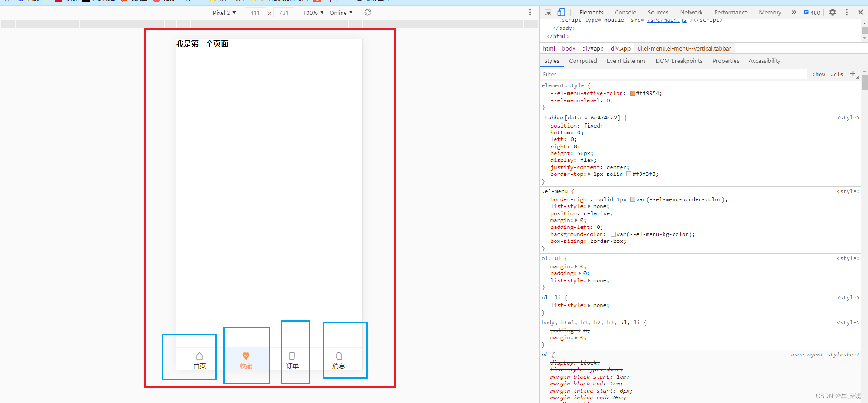Add new style rule plus icon
868x403 pixels.
click(853, 74)
